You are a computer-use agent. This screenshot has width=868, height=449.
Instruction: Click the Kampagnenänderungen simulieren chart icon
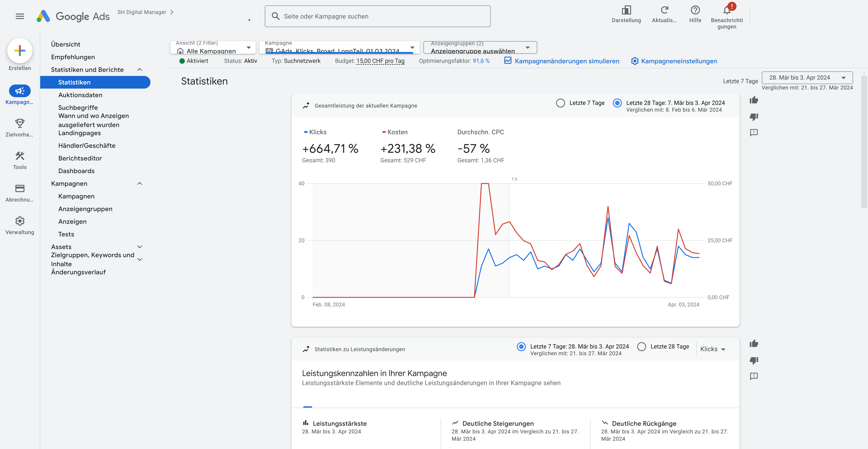coord(508,61)
